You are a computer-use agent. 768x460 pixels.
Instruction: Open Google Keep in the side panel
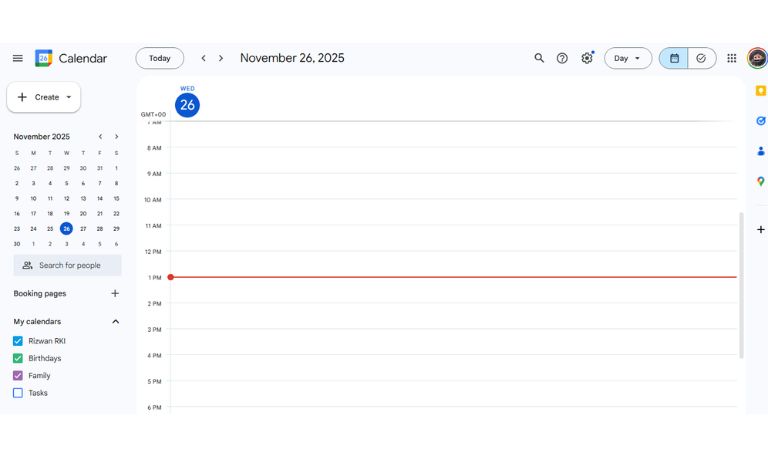point(761,91)
